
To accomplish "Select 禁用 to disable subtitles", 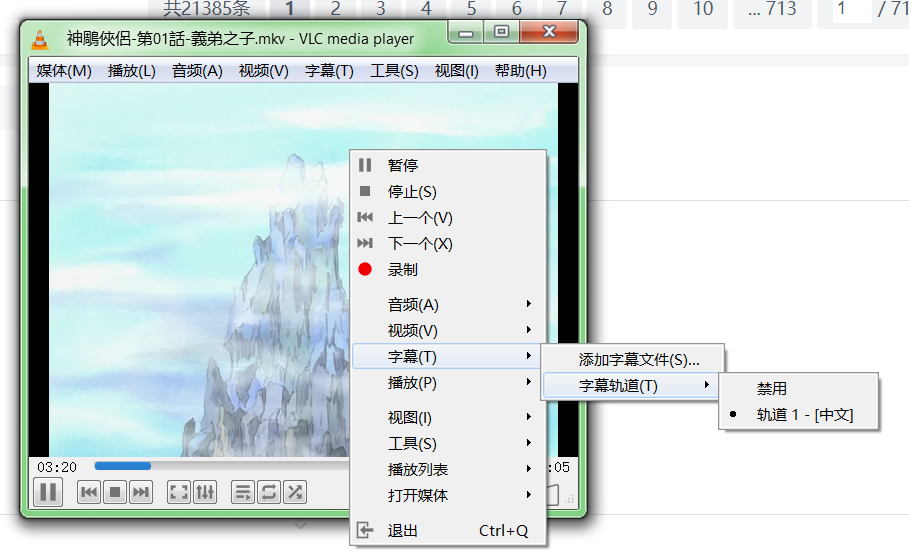I will pyautogui.click(x=799, y=388).
